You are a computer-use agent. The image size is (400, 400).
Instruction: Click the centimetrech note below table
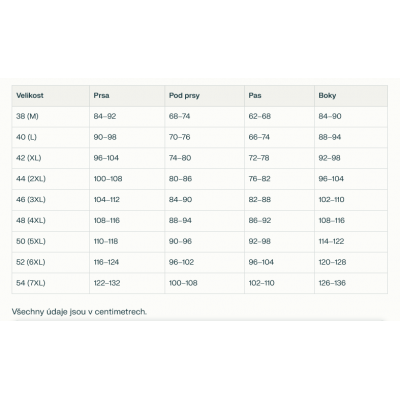[x=79, y=312]
